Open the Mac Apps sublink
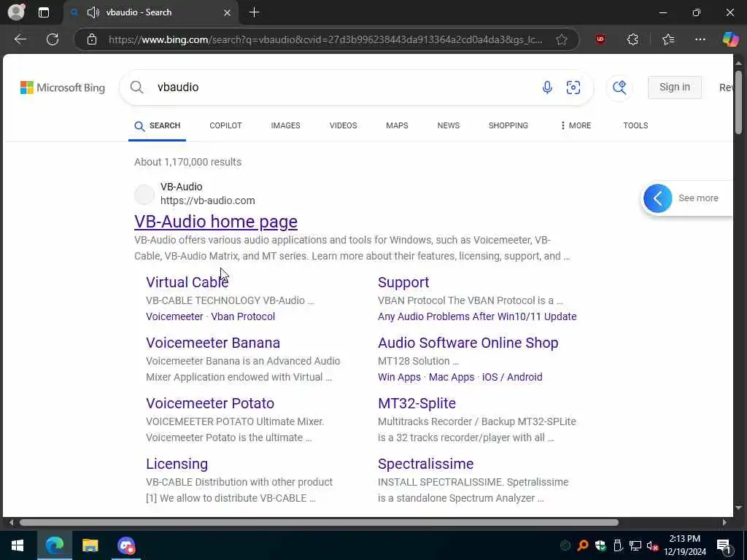 tap(452, 377)
